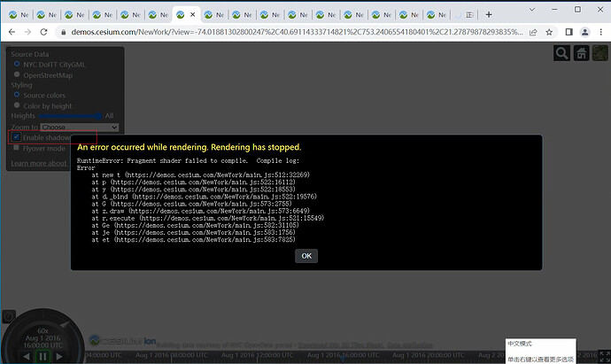Open the Chrome side panel
This screenshot has width=611, height=364.
coord(568,32)
